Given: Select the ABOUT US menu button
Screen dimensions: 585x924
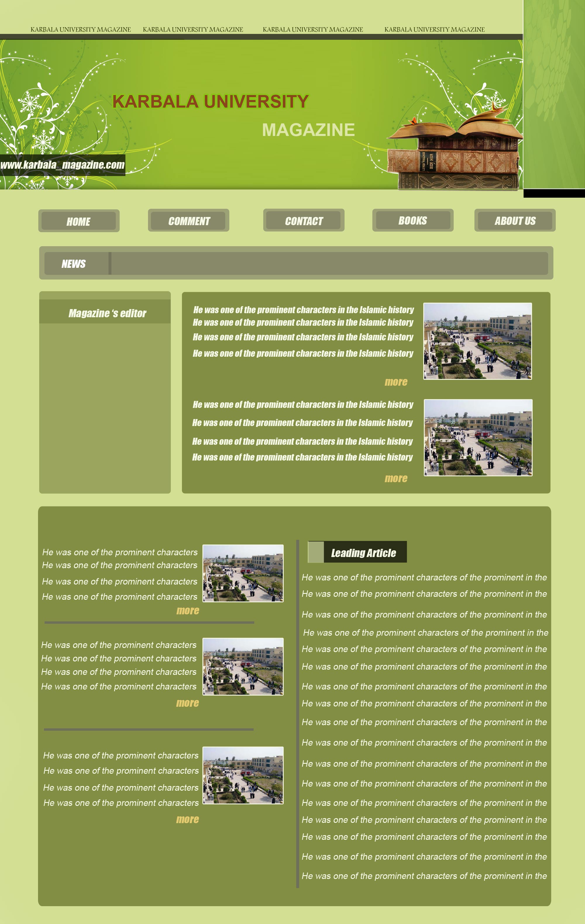Looking at the screenshot, I should [x=515, y=221].
